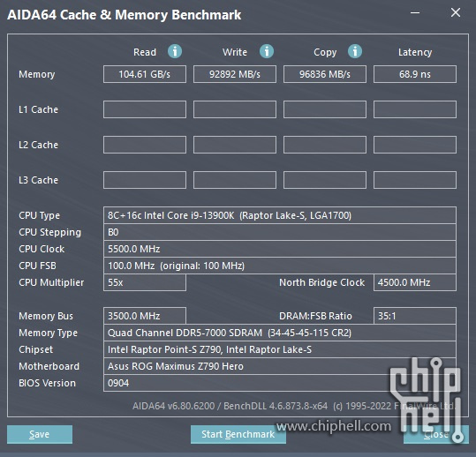This screenshot has width=476, height=457.
Task: Select the Memory Write result field
Action: pyautogui.click(x=235, y=74)
